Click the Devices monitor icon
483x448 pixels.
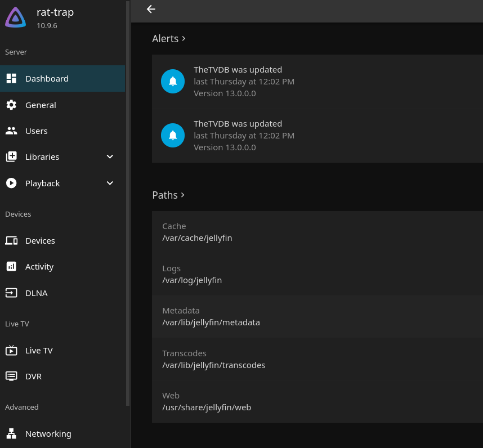click(x=11, y=240)
